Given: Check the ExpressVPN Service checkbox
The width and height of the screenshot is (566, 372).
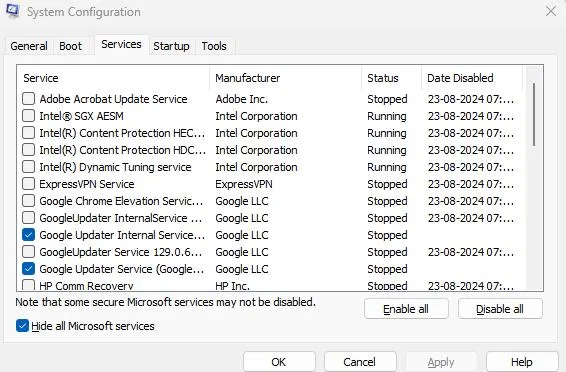Looking at the screenshot, I should [29, 184].
